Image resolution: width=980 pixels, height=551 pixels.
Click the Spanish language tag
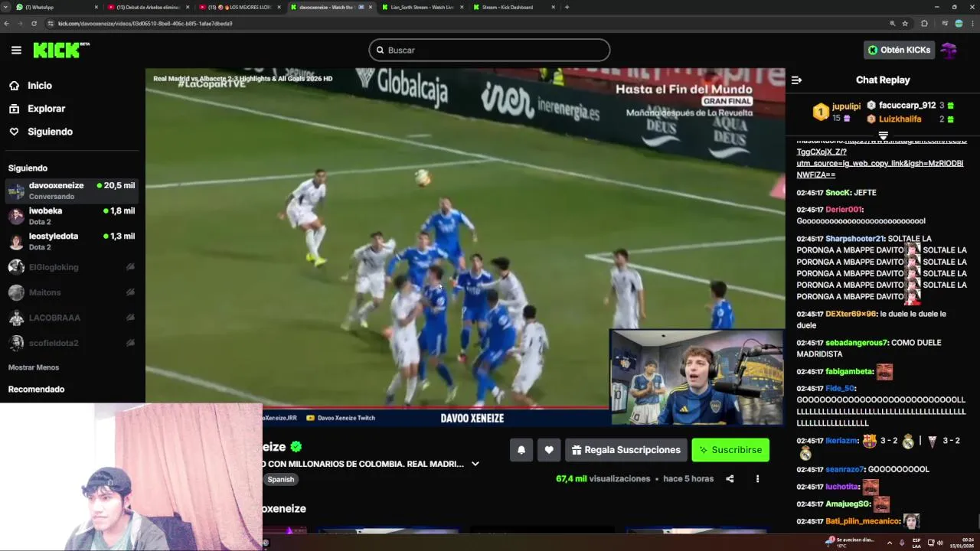point(280,479)
